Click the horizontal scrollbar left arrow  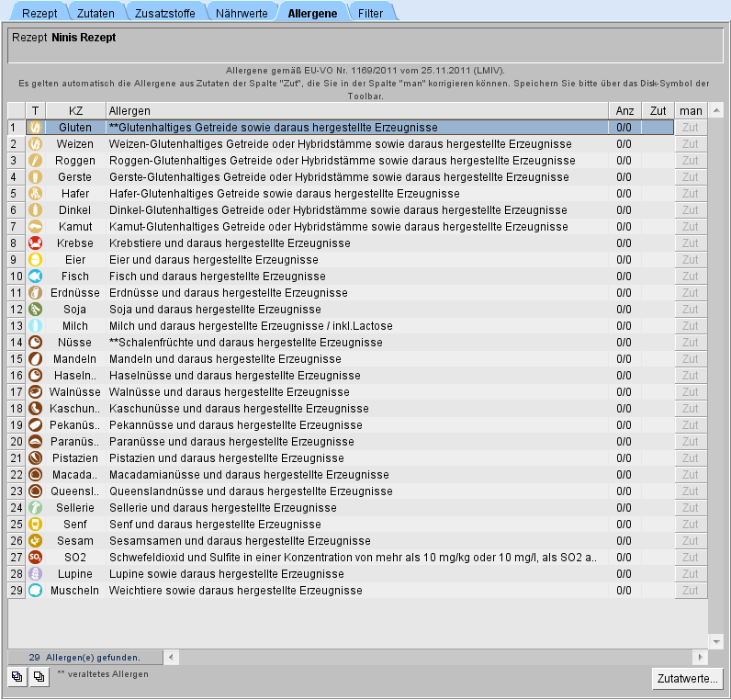point(171,657)
